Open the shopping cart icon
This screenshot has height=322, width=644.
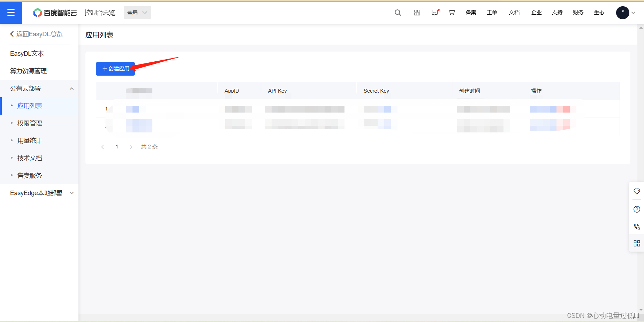pos(452,13)
